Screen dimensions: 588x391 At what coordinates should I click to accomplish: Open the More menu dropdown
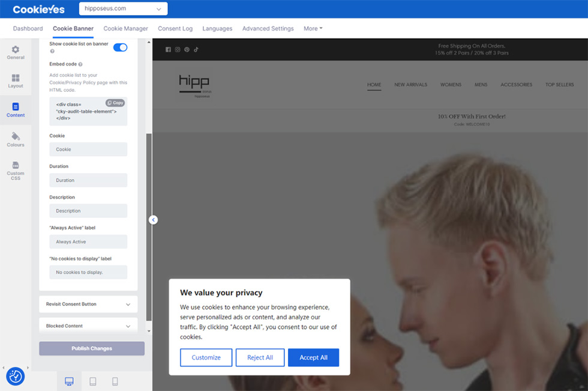313,28
